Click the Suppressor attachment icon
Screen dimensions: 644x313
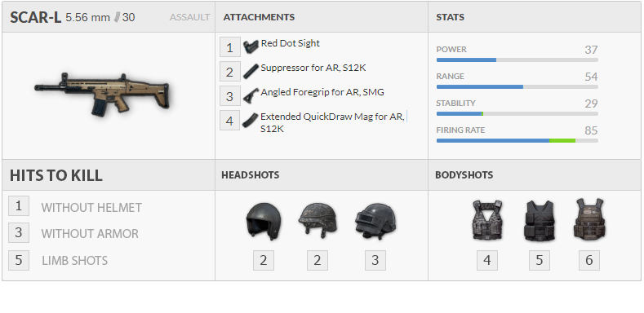click(251, 72)
